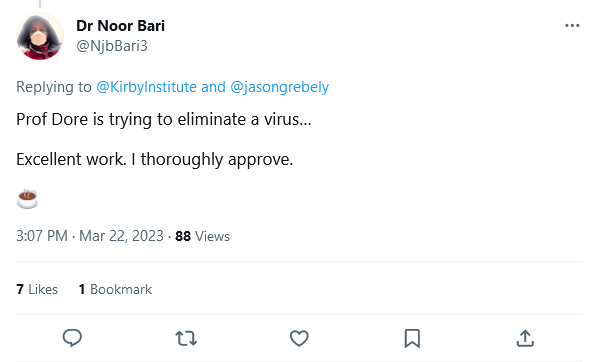Click the 'Prof Dore is trying' tweet text
Image resolution: width=598 pixels, height=362 pixels.
(164, 119)
